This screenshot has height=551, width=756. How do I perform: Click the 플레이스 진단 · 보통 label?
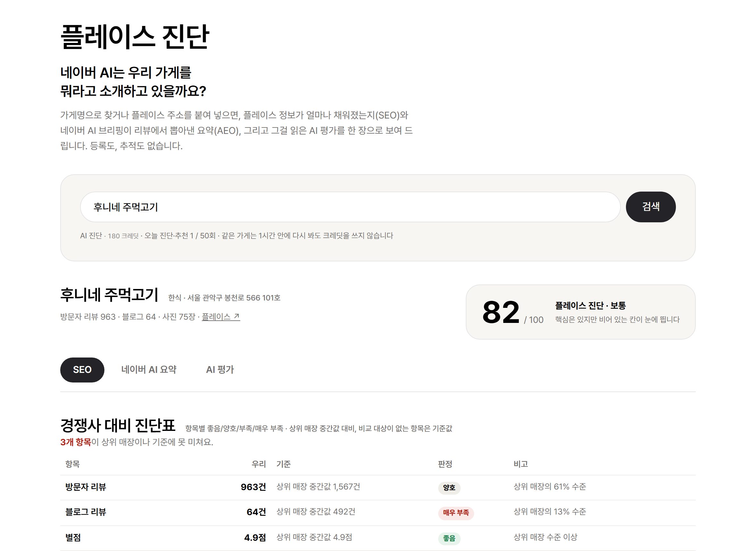(x=590, y=305)
